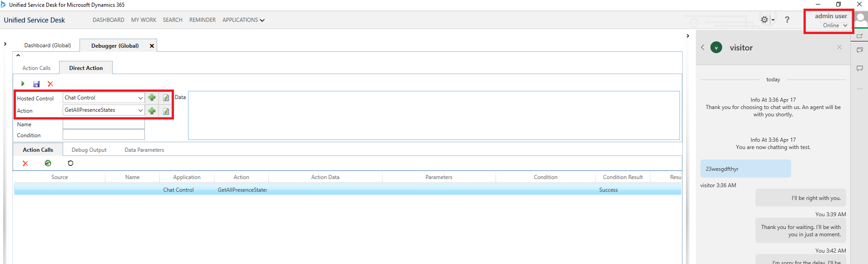This screenshot has height=264, width=868.
Task: Open REMINDER in the toolbar
Action: coord(203,20)
